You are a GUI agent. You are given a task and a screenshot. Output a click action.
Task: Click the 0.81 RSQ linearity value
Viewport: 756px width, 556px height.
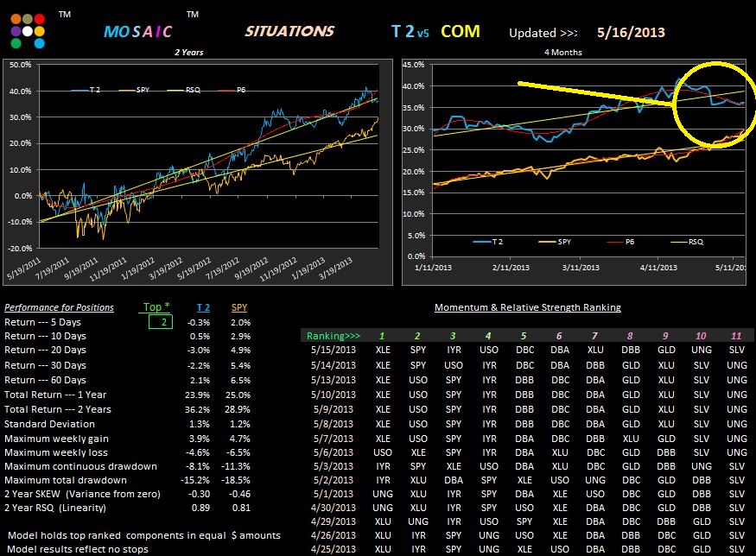241,508
